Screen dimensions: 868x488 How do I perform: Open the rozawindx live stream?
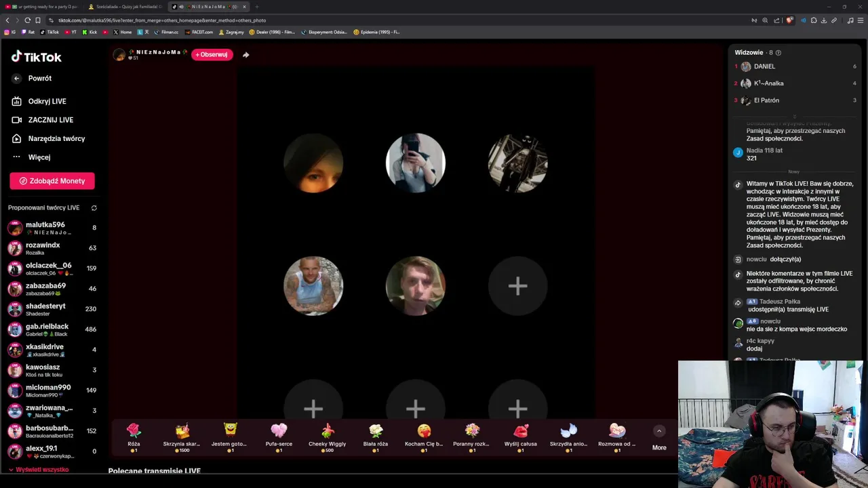(x=52, y=248)
